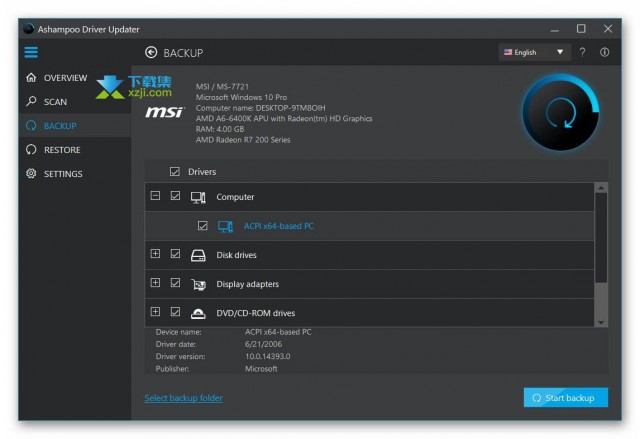Image resolution: width=640 pixels, height=439 pixels.
Task: Click the RAM: 4.00 GB text
Action: point(220,129)
